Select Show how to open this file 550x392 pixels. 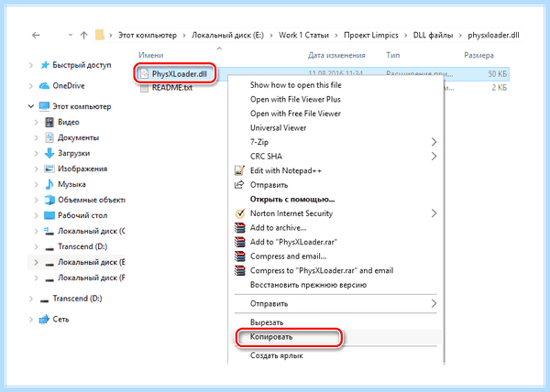click(296, 85)
